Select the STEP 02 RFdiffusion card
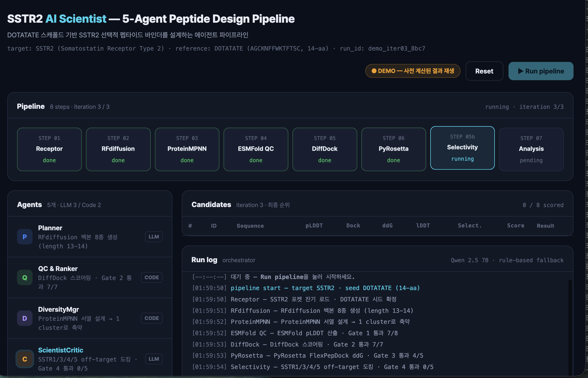The image size is (588, 378). pos(118,149)
